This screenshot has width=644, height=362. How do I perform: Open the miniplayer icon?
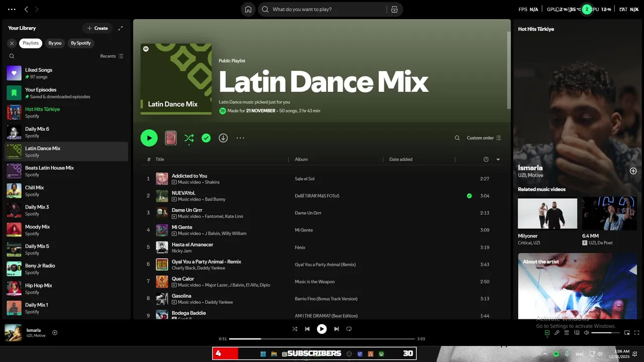click(627, 332)
